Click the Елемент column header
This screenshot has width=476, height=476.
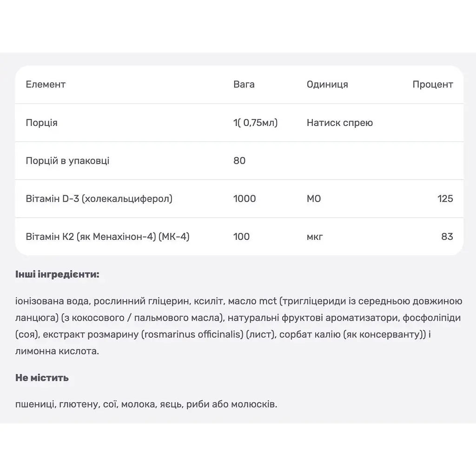46,85
